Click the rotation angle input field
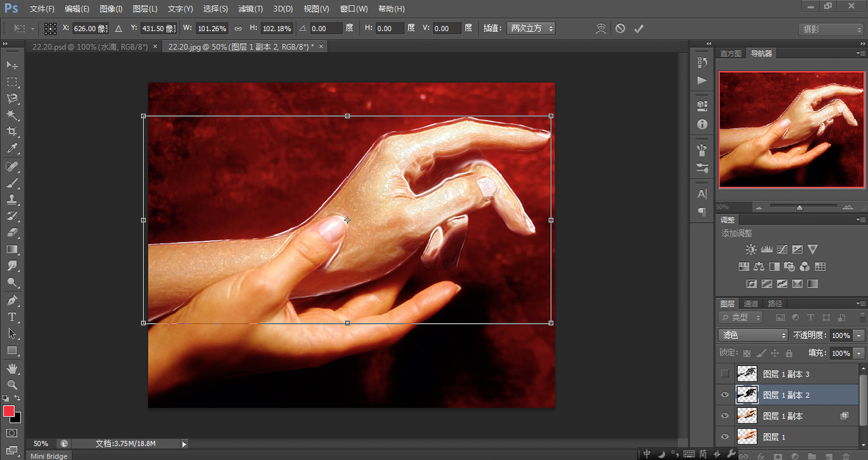 click(x=326, y=28)
